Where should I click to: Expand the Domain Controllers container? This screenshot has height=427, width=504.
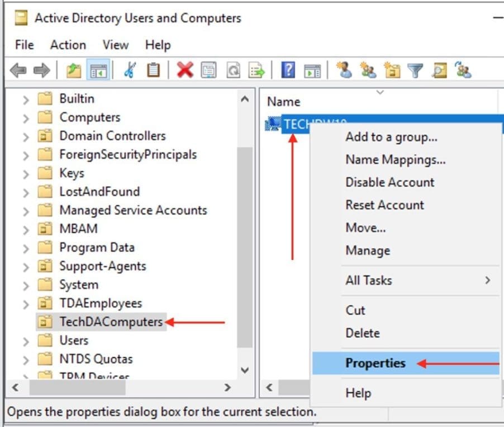pos(26,135)
